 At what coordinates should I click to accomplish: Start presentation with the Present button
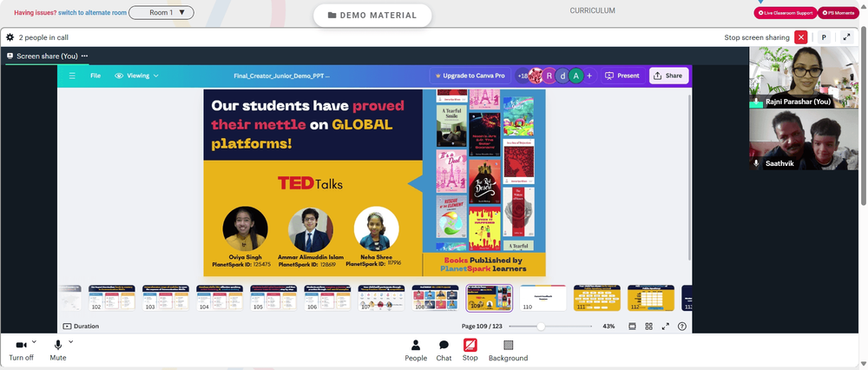tap(622, 76)
